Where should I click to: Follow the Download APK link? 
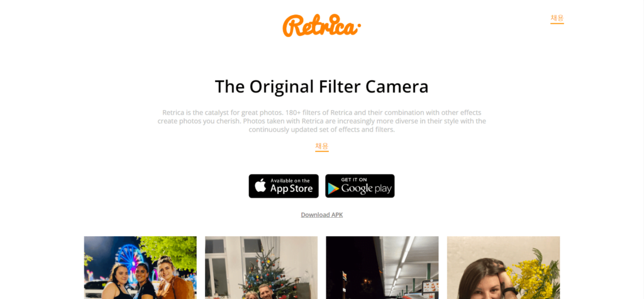click(x=321, y=215)
